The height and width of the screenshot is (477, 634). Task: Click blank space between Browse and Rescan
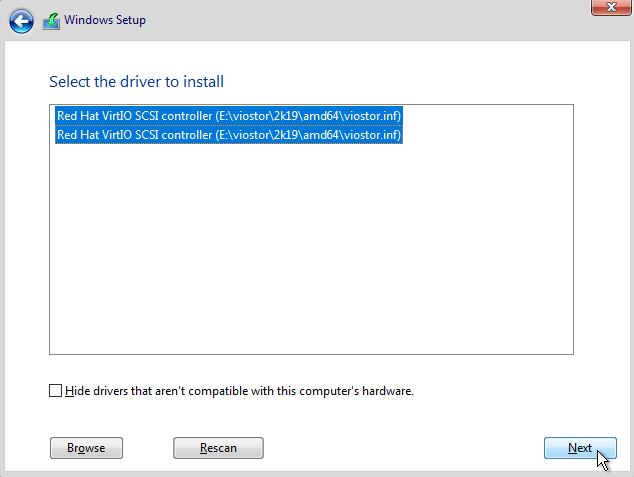point(148,448)
